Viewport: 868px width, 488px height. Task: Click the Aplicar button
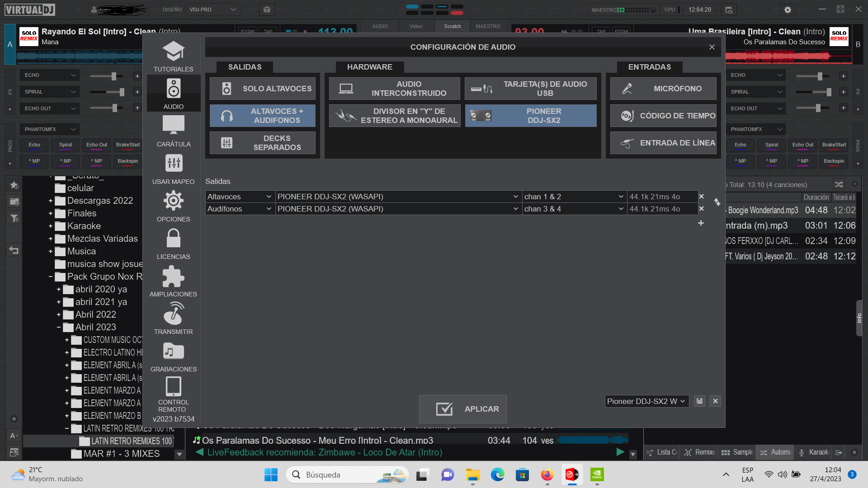(462, 409)
